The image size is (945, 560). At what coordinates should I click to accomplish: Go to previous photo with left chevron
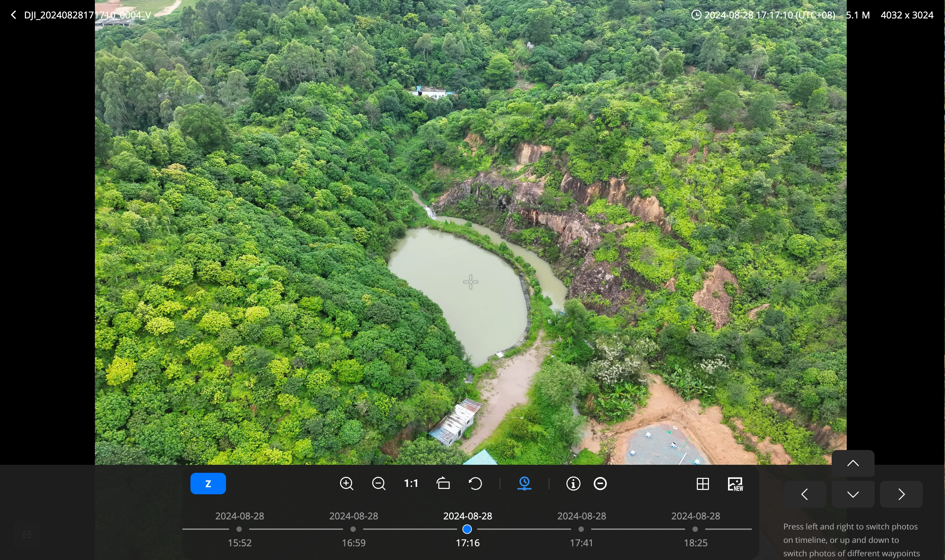tap(804, 494)
